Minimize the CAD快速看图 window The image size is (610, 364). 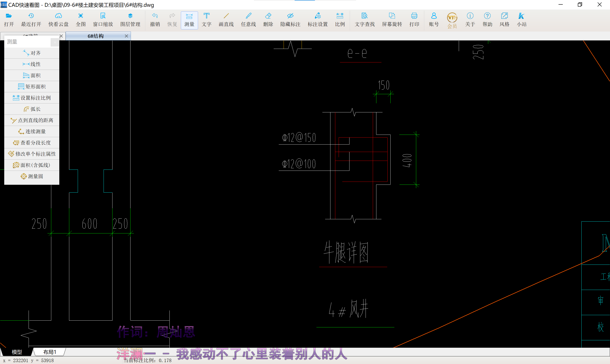click(560, 4)
